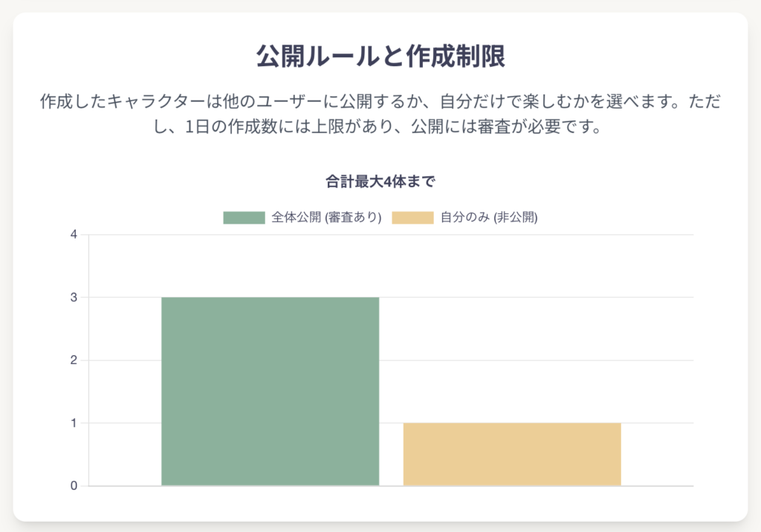Click the gridline at value 2 right side
The width and height of the screenshot is (761, 532).
point(657,360)
